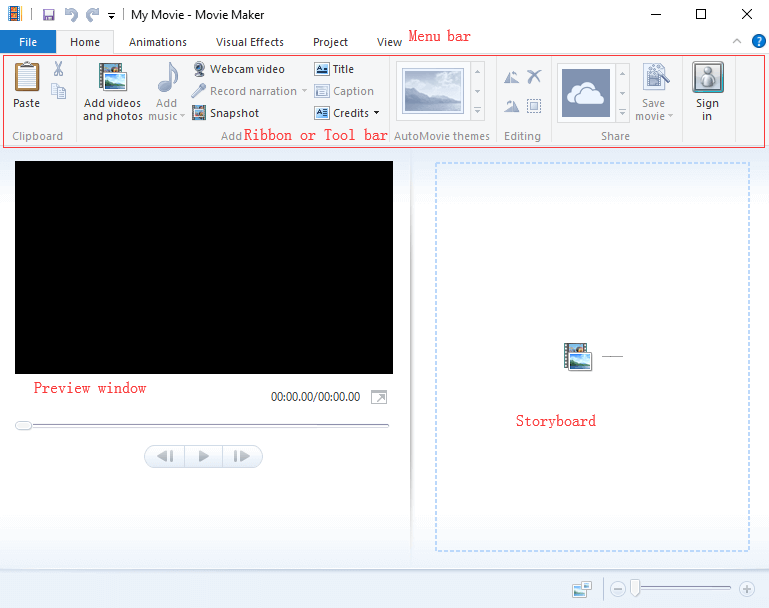
Task: Click the Add music note icon
Action: pyautogui.click(x=168, y=77)
